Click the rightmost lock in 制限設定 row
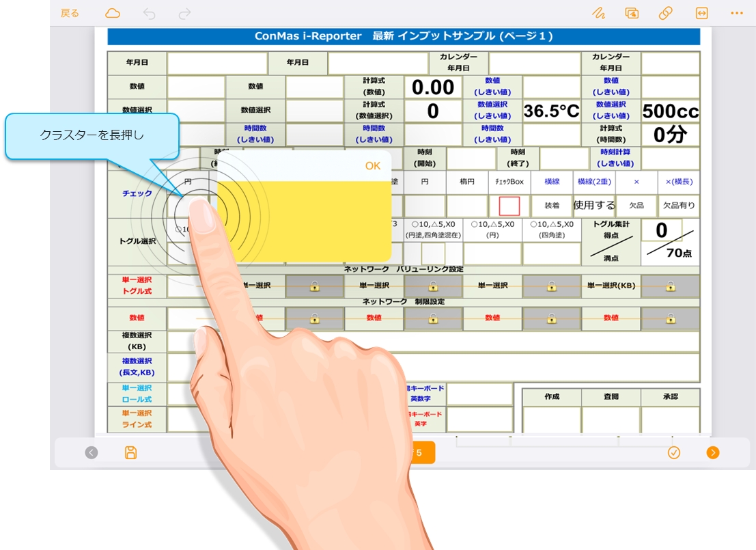This screenshot has height=550, width=756. [x=670, y=318]
